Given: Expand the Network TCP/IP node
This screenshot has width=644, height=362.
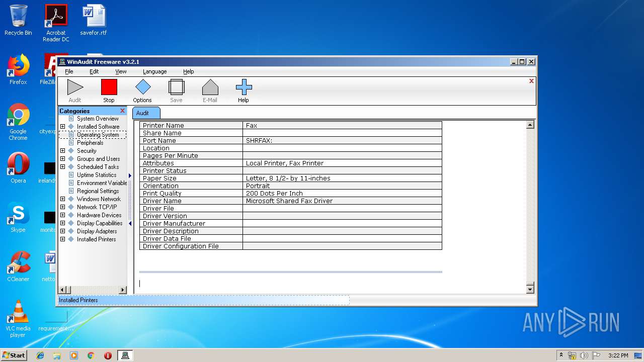Looking at the screenshot, I should tap(62, 207).
